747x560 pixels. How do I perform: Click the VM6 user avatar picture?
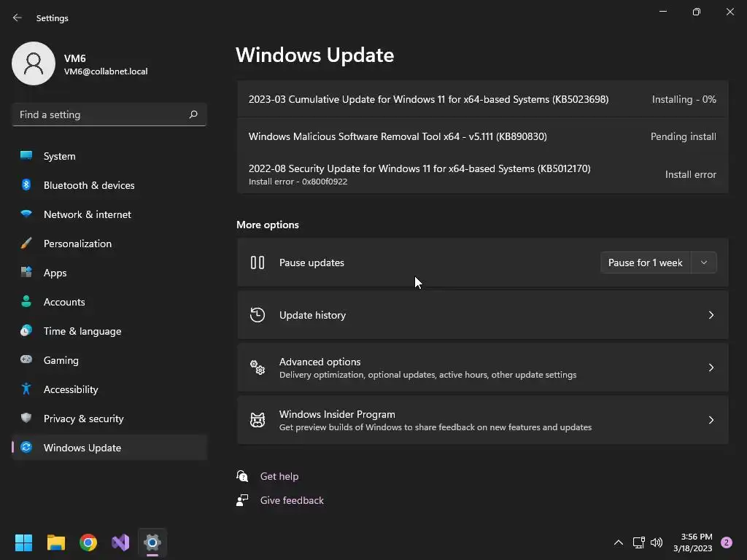click(34, 63)
